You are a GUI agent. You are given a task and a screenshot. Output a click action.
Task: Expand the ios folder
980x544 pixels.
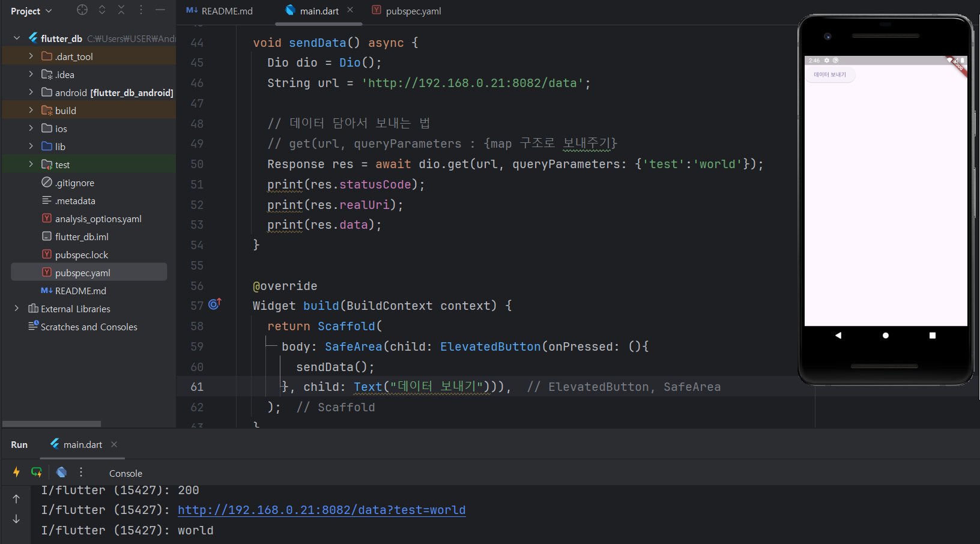pos(31,128)
